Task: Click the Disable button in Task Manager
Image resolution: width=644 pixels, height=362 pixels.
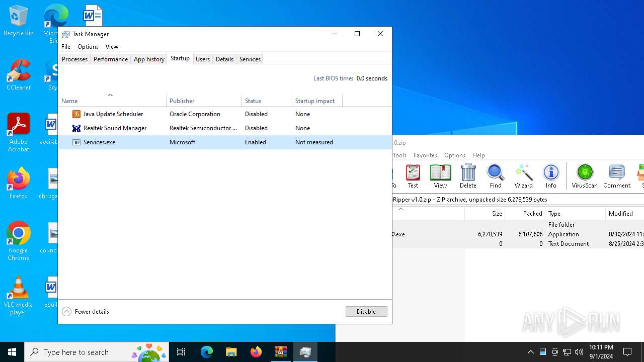Action: tap(366, 312)
